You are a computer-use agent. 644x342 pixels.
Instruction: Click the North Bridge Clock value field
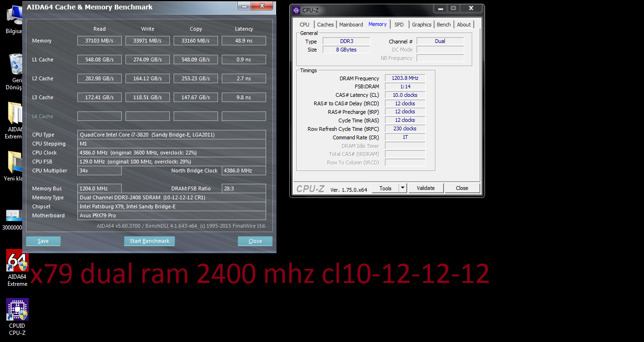pyautogui.click(x=244, y=171)
